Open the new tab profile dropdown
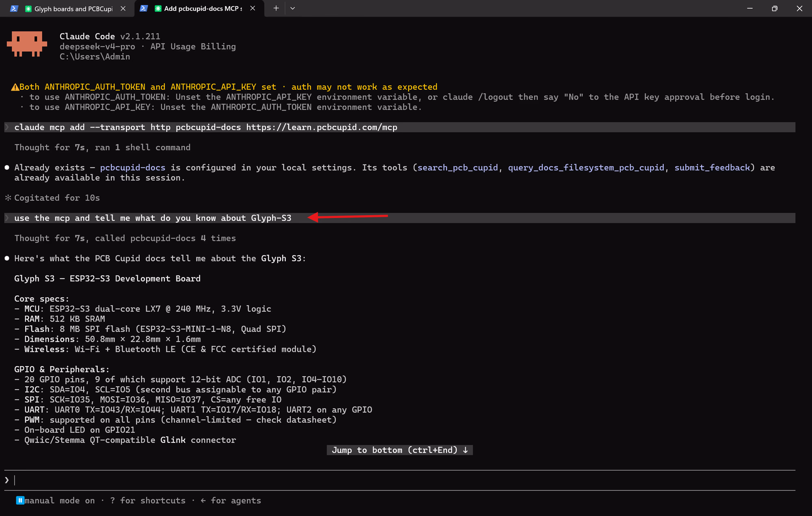The height and width of the screenshot is (516, 812). [292, 8]
